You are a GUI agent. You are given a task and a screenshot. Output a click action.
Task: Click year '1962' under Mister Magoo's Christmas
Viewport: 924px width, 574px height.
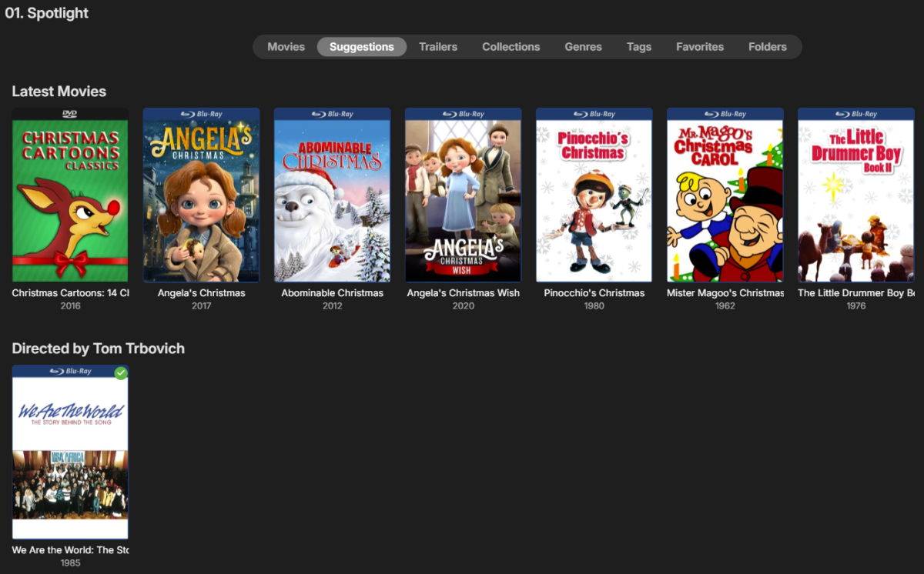[x=725, y=305]
